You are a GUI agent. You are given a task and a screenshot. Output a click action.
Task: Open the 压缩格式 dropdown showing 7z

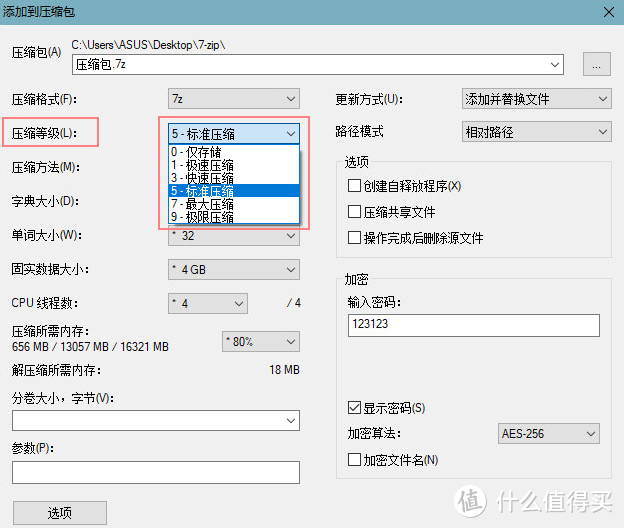pyautogui.click(x=234, y=99)
